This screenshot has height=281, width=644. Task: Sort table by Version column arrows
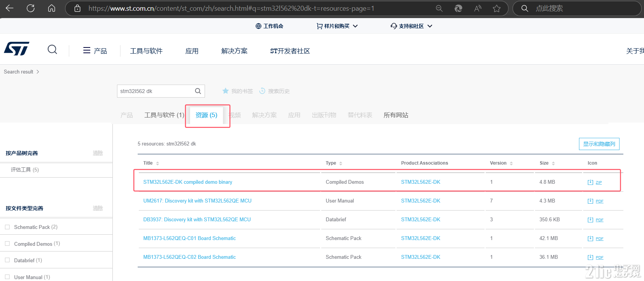[x=511, y=163]
